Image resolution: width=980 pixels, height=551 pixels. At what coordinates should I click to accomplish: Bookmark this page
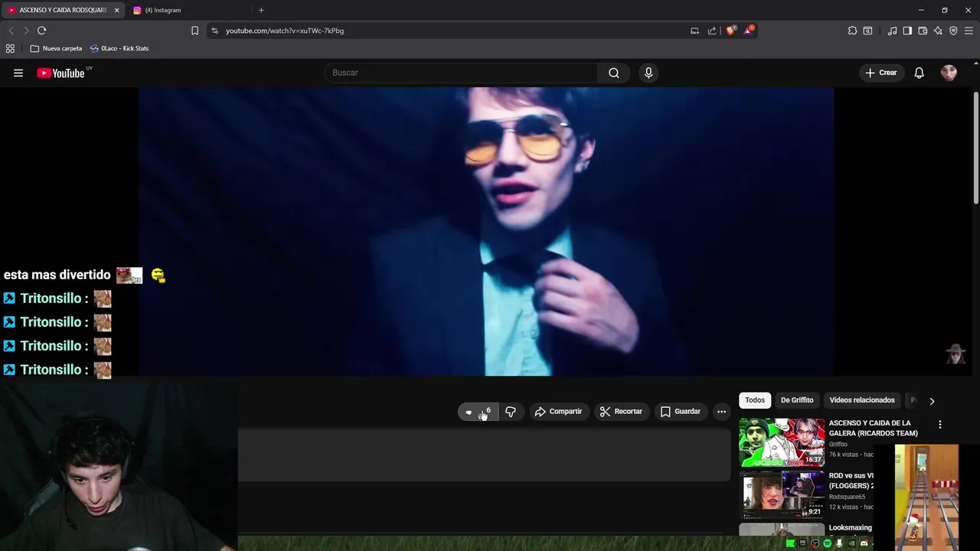click(x=194, y=31)
